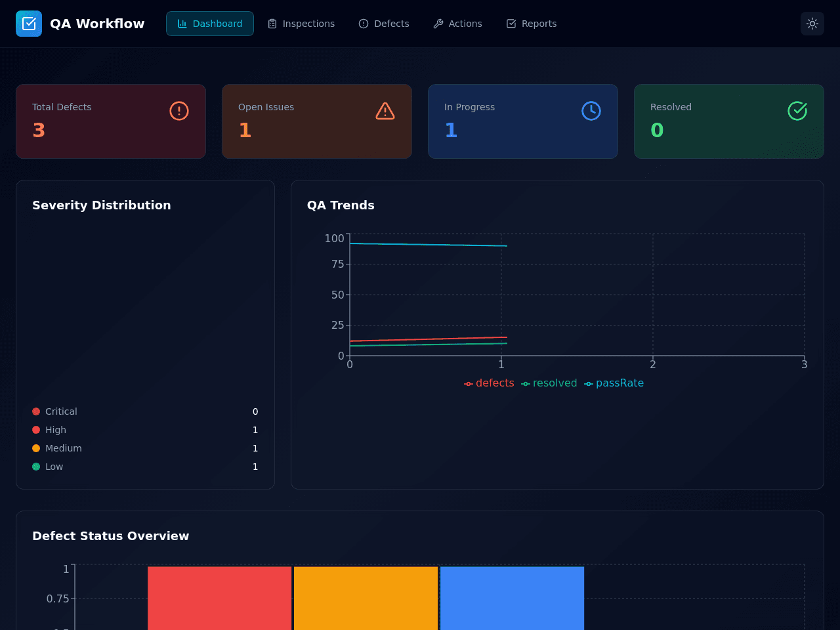This screenshot has width=840, height=630.
Task: Click the QA Workflow logo icon
Action: [x=29, y=24]
